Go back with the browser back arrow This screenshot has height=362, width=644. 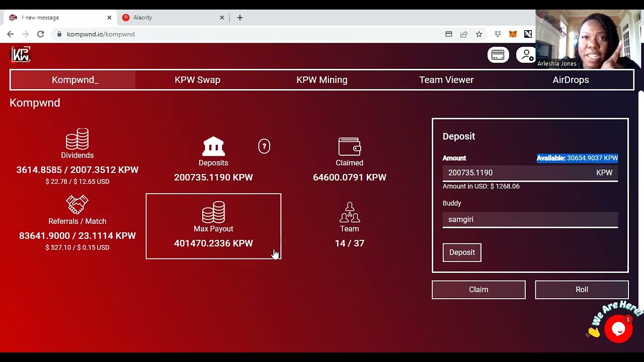(11, 34)
